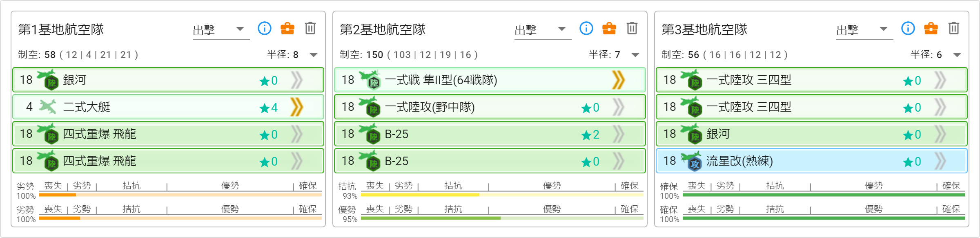
Task: Open info for 第3基地航空隊
Action: pyautogui.click(x=908, y=29)
